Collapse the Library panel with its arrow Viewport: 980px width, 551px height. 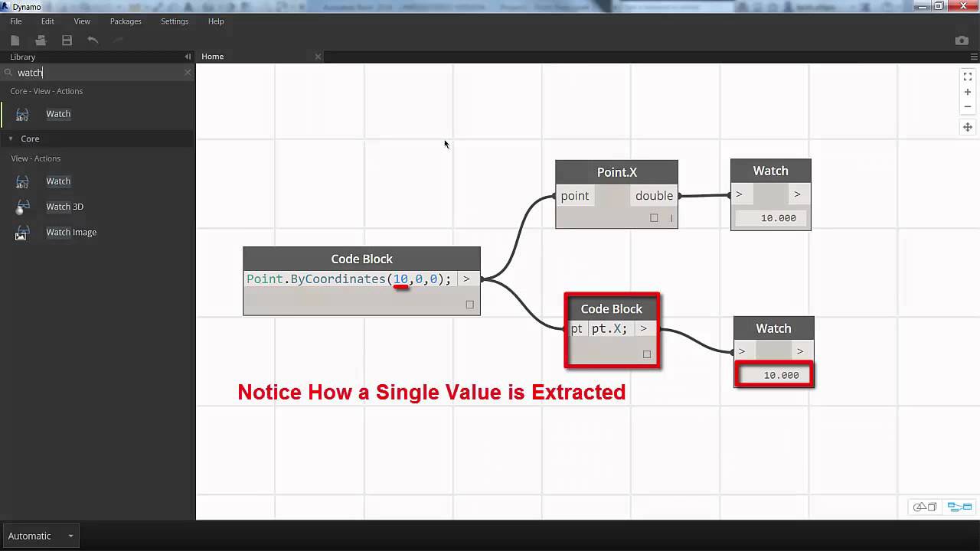point(187,57)
